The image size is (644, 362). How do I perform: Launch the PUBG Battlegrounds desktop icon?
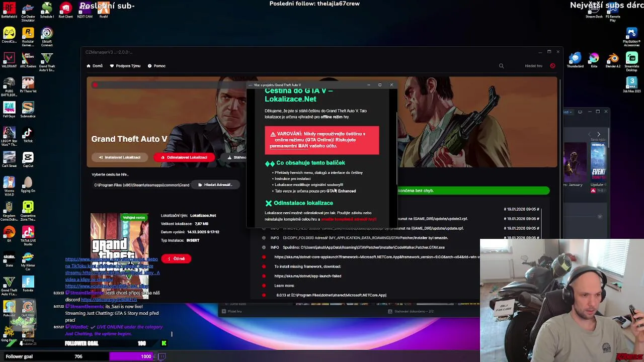click(9, 86)
